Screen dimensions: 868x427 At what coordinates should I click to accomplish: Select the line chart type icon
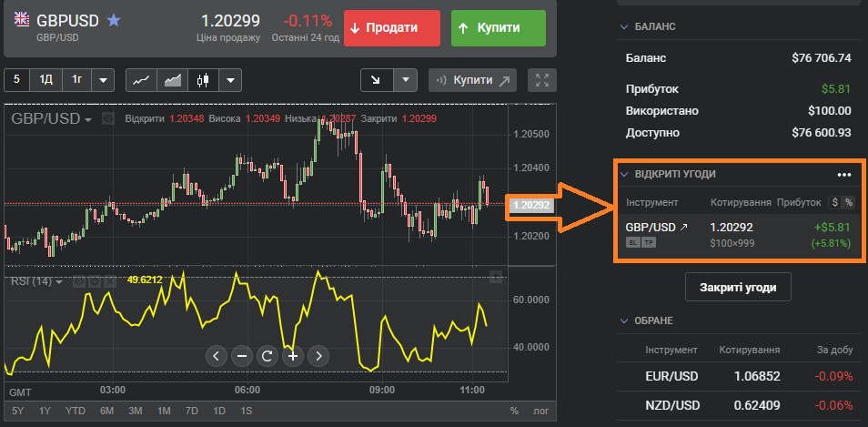[x=141, y=80]
